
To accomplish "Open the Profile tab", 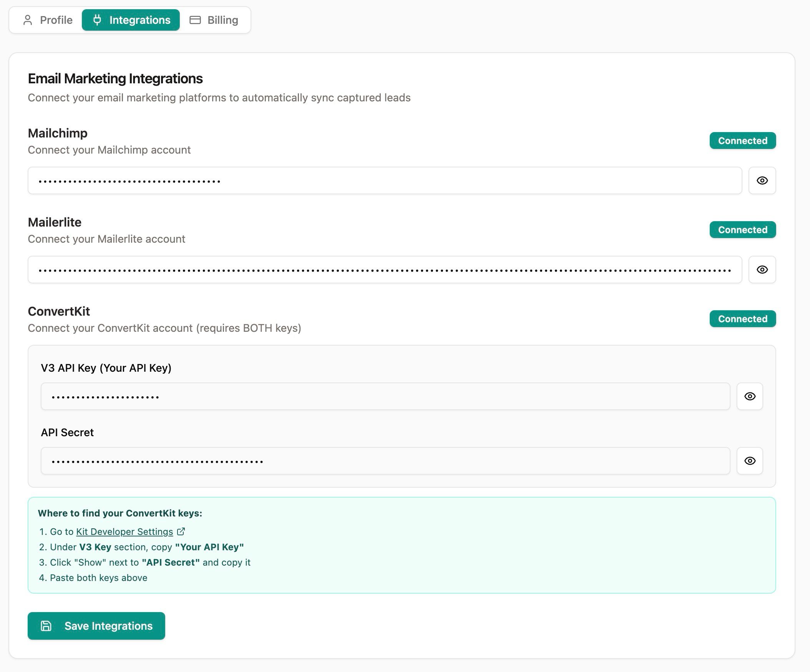I will coord(48,20).
